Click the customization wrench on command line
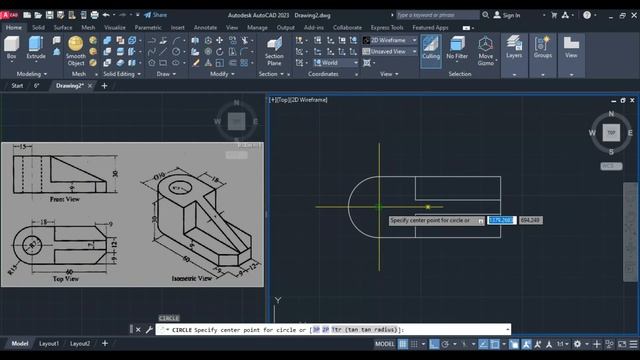 149,329
